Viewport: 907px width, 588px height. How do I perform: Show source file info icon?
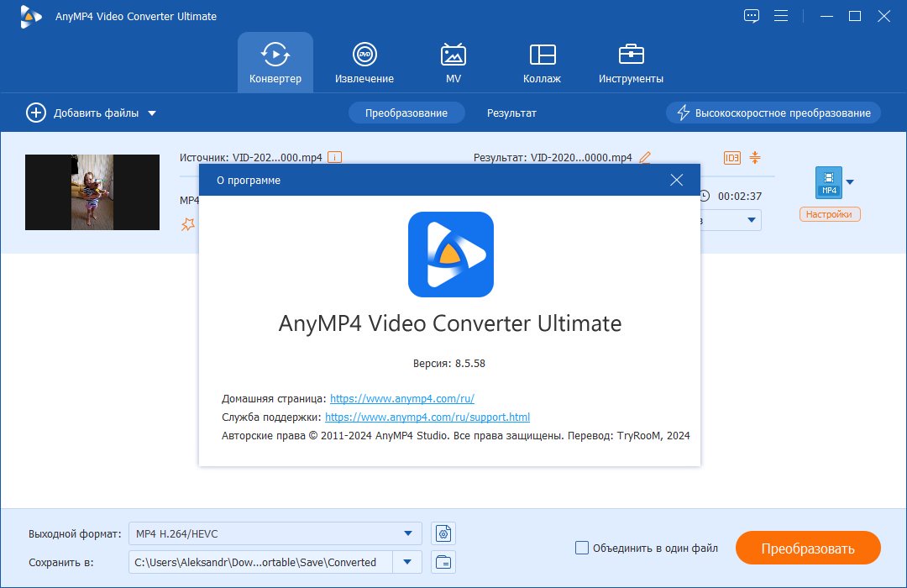pos(334,157)
